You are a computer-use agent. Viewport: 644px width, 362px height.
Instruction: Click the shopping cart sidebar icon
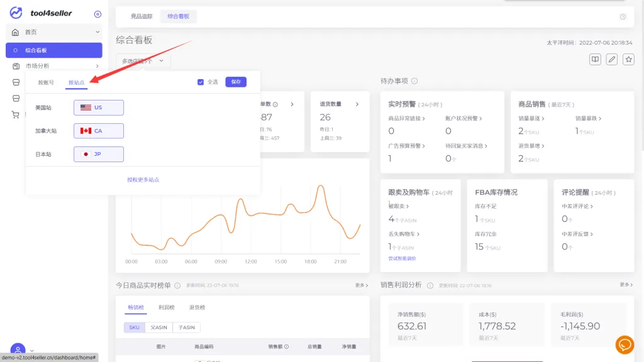(x=16, y=115)
